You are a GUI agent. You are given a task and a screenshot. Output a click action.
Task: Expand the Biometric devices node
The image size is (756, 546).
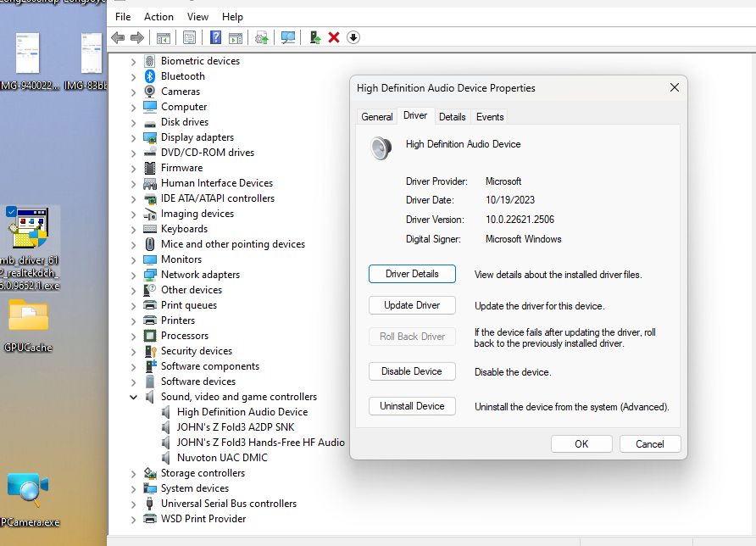[x=134, y=62]
